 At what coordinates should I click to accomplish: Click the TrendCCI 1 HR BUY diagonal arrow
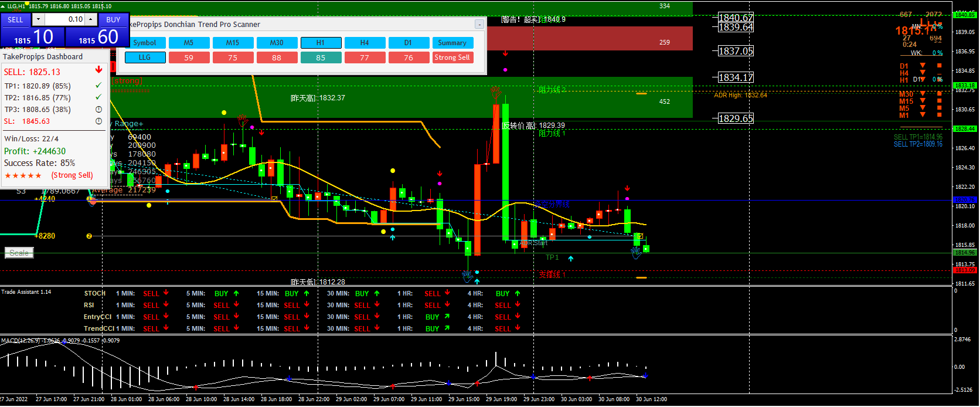(x=447, y=328)
